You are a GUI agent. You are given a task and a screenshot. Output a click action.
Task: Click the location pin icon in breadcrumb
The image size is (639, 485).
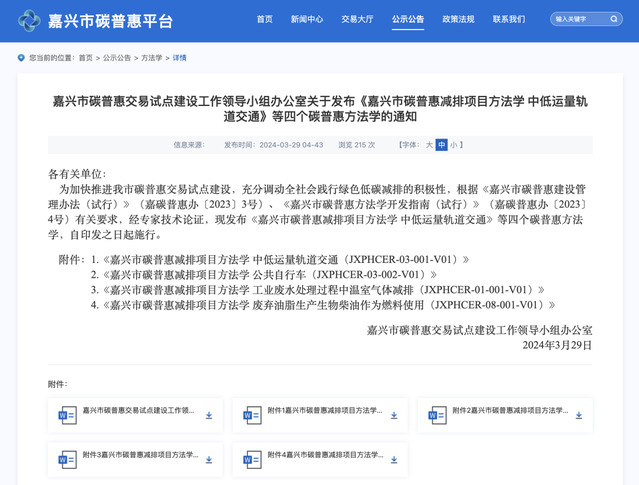click(x=21, y=58)
